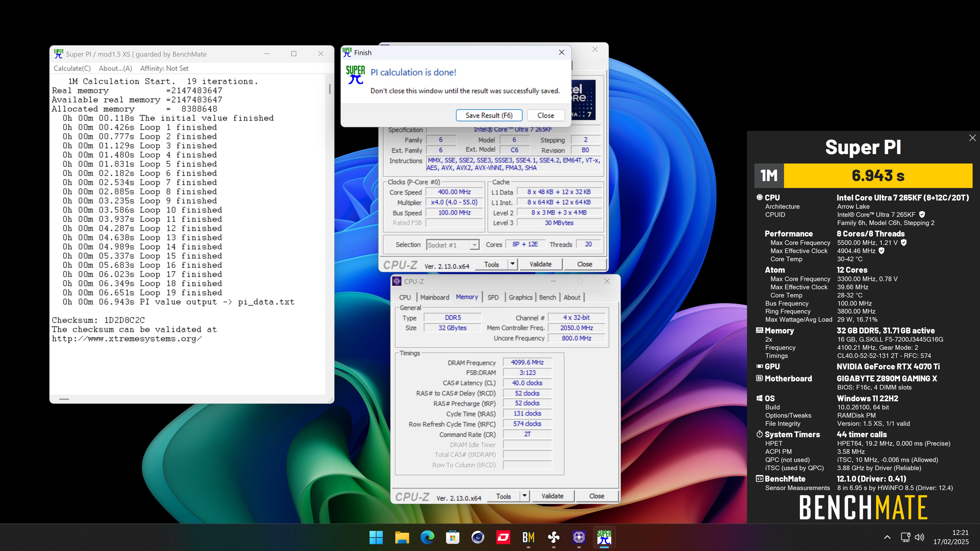Open the About...(A) menu in Super PI
Image resolution: width=980 pixels, height=551 pixels.
pos(115,68)
